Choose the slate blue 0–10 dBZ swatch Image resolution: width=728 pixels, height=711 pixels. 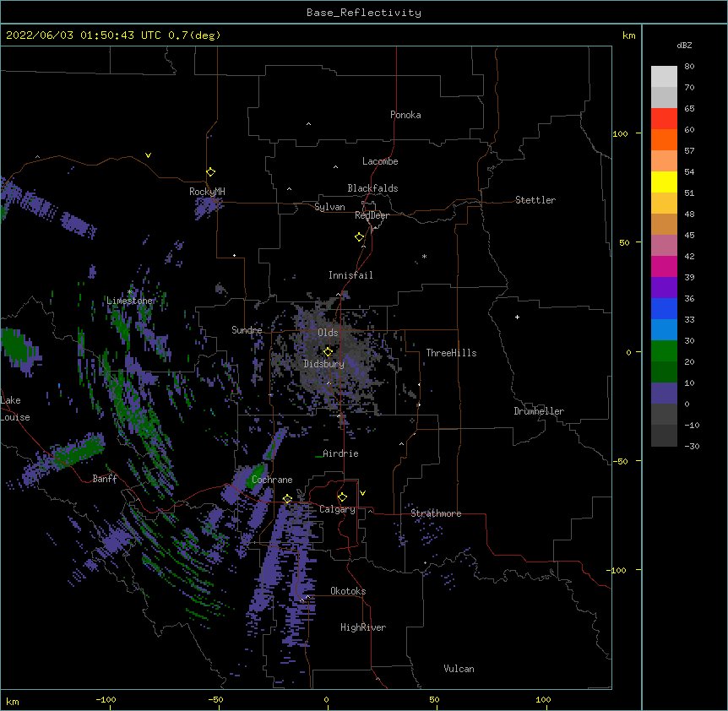pos(664,393)
